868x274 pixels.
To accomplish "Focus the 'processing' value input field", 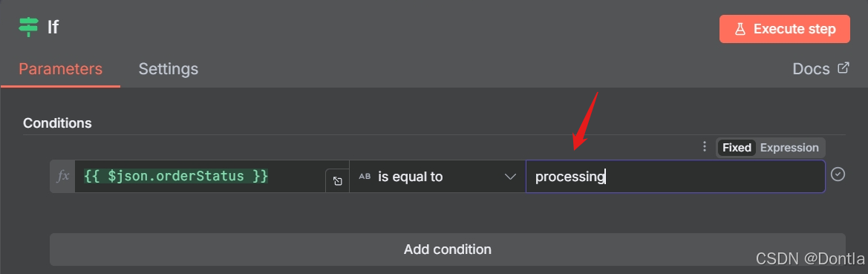I will click(676, 177).
